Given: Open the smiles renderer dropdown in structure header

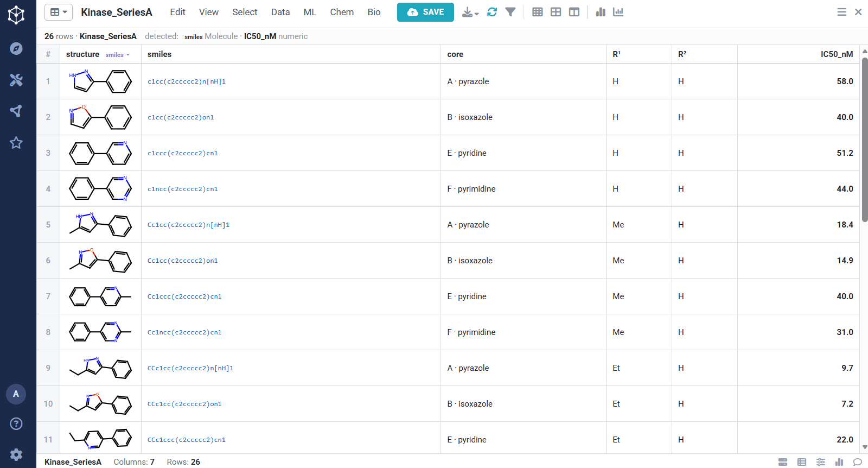Looking at the screenshot, I should click(x=118, y=55).
